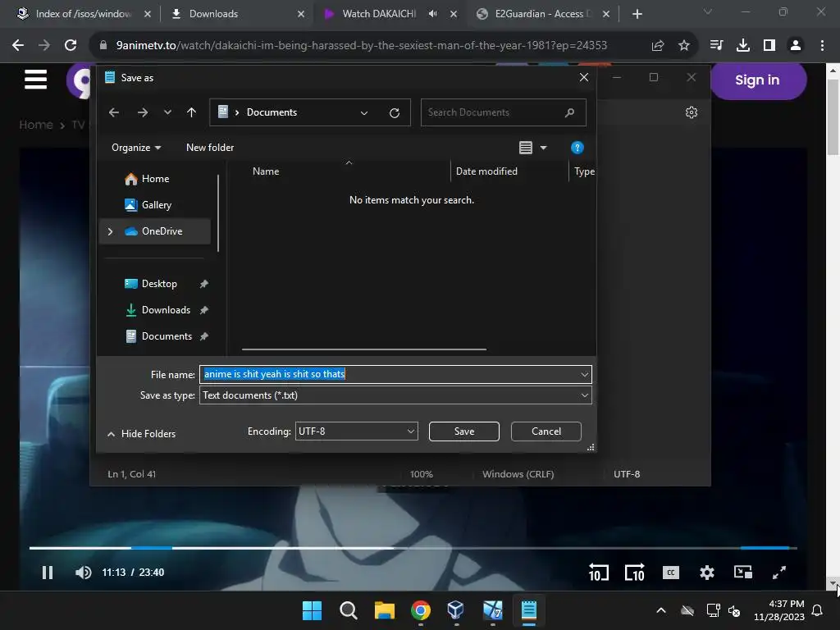Open the Save as help button
Viewport: 840px width, 630px height.
[577, 148]
